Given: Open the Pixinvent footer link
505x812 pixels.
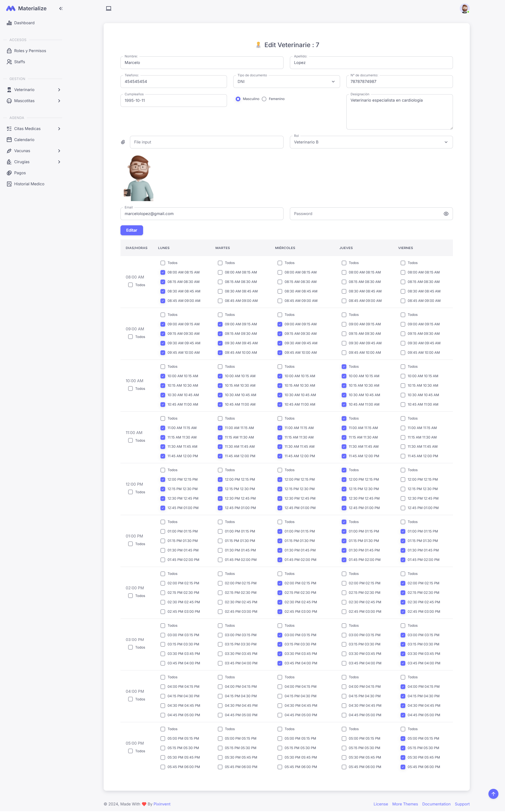Looking at the screenshot, I should point(162,804).
